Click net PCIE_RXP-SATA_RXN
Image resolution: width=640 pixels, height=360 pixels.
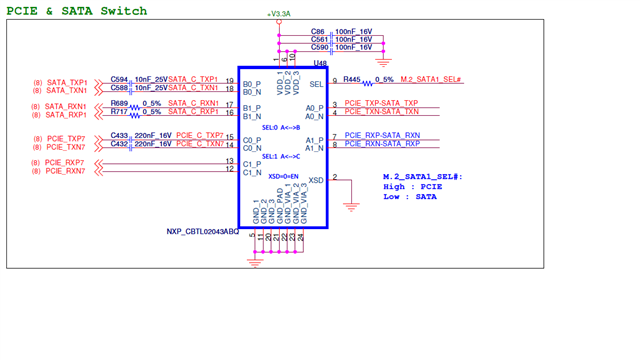pyautogui.click(x=382, y=135)
